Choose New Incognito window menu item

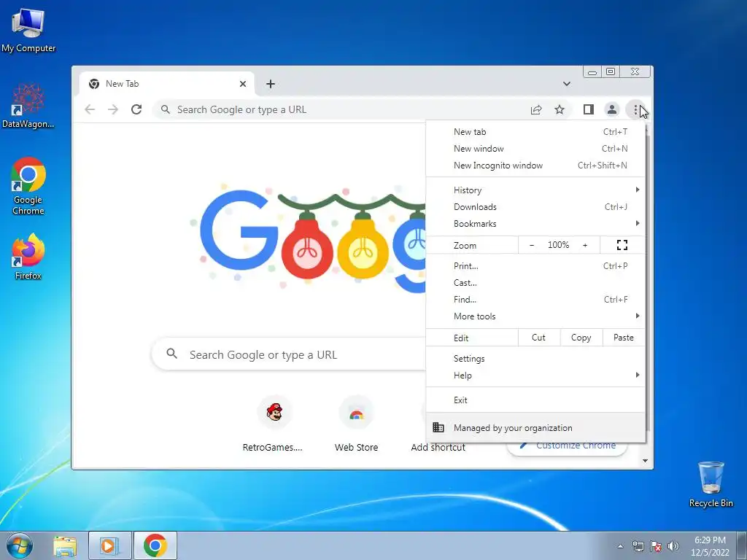pos(535,166)
